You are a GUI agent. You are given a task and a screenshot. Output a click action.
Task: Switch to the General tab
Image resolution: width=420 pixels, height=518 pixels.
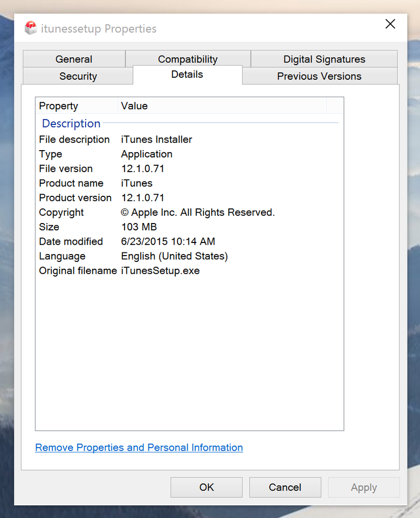(74, 59)
